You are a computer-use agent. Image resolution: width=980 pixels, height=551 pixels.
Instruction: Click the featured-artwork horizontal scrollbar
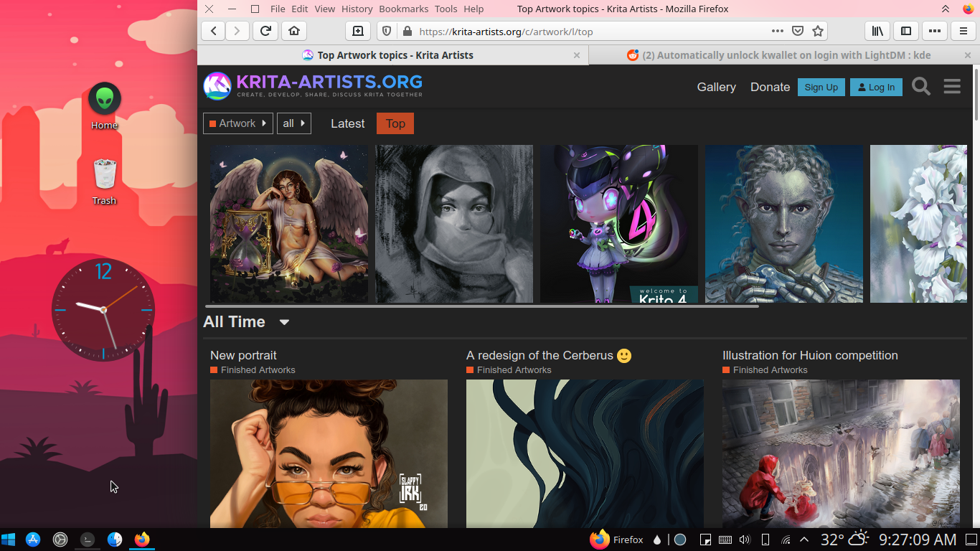click(x=482, y=306)
